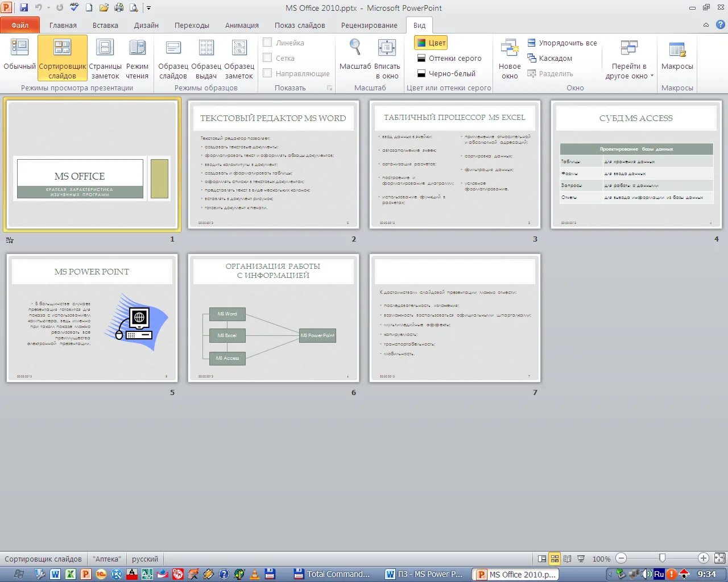Screen dimensions: 728x582
Task: Switch to ПЗ - MS Power P... Word window
Action: 425,574
